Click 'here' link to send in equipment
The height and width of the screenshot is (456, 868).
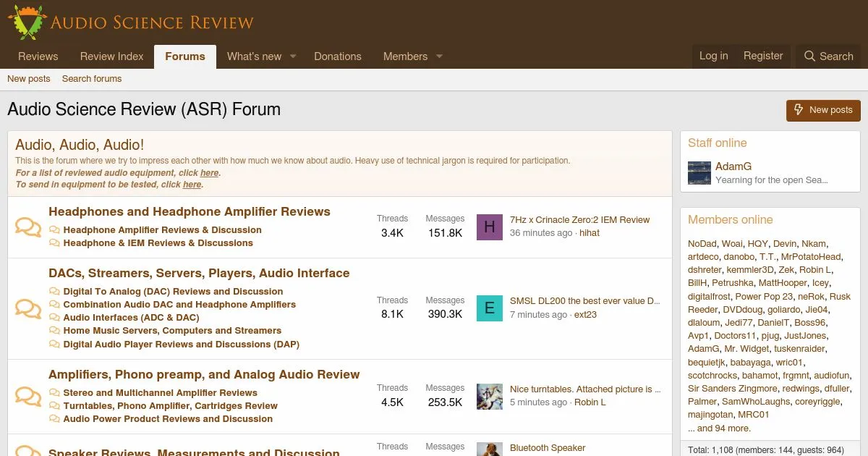pos(192,185)
